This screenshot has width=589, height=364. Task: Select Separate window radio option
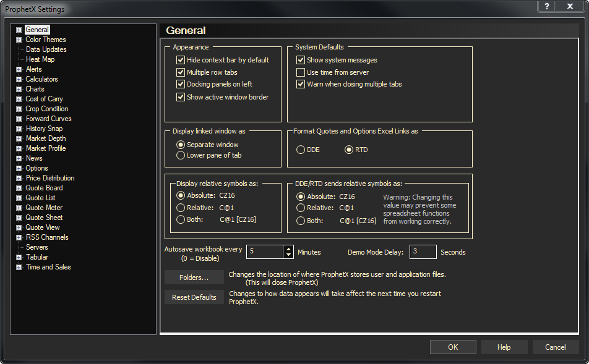tap(181, 145)
